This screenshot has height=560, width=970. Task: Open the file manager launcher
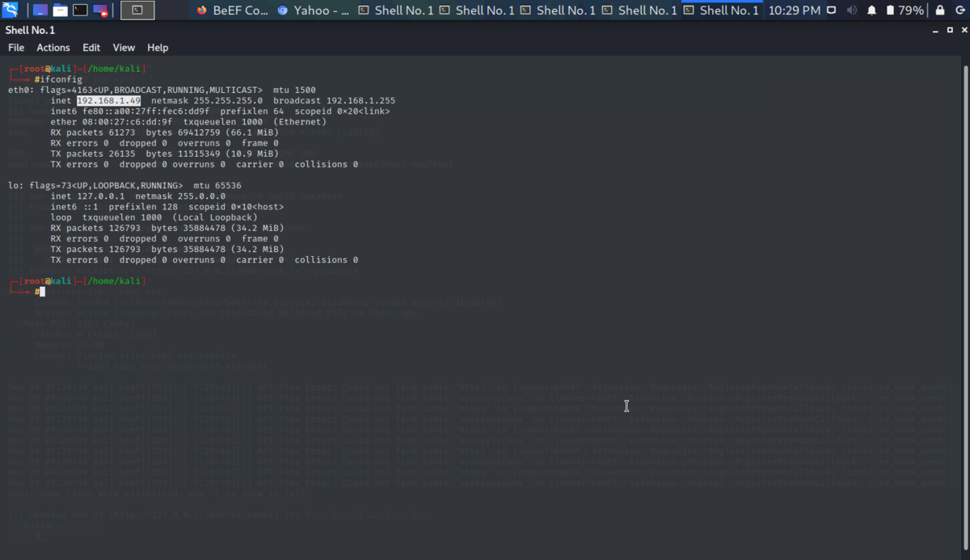click(61, 11)
